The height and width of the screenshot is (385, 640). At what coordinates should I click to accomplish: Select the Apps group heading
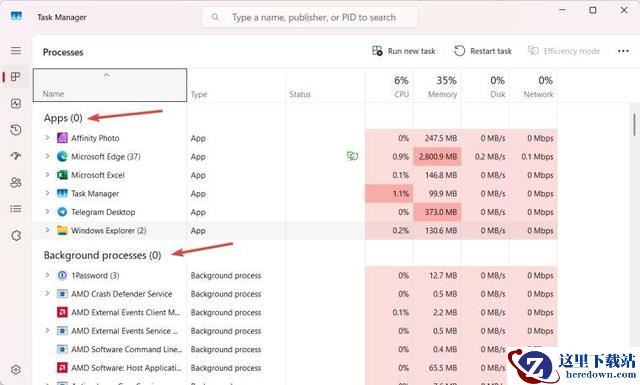[63, 118]
